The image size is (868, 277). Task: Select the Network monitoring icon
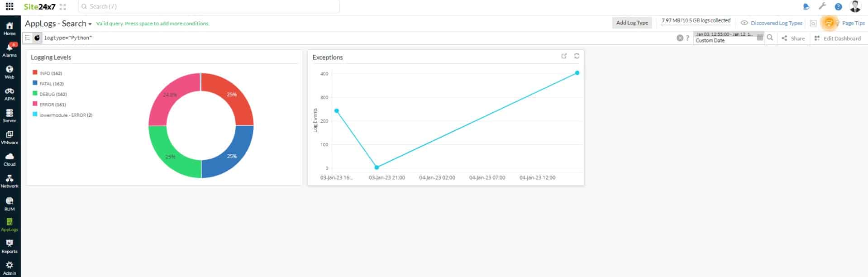[10, 180]
